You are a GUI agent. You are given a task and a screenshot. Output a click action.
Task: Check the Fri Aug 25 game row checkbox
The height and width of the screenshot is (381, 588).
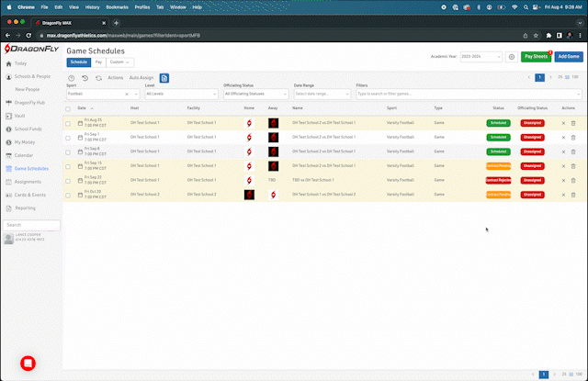(x=68, y=122)
